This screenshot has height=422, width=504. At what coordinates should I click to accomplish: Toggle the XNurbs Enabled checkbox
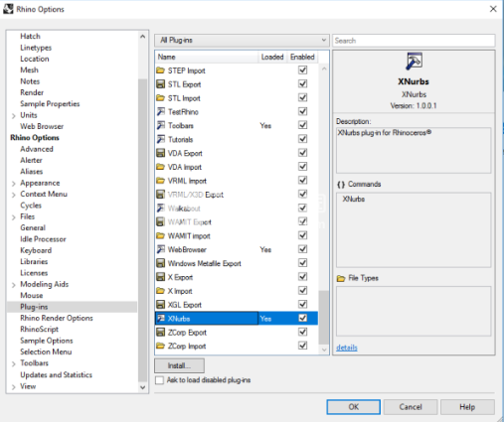[302, 318]
